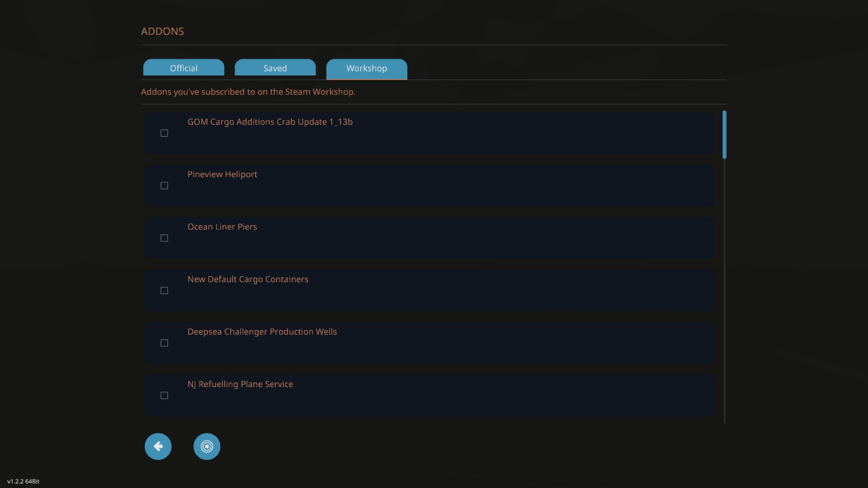Click the concentric circles target button

207,446
